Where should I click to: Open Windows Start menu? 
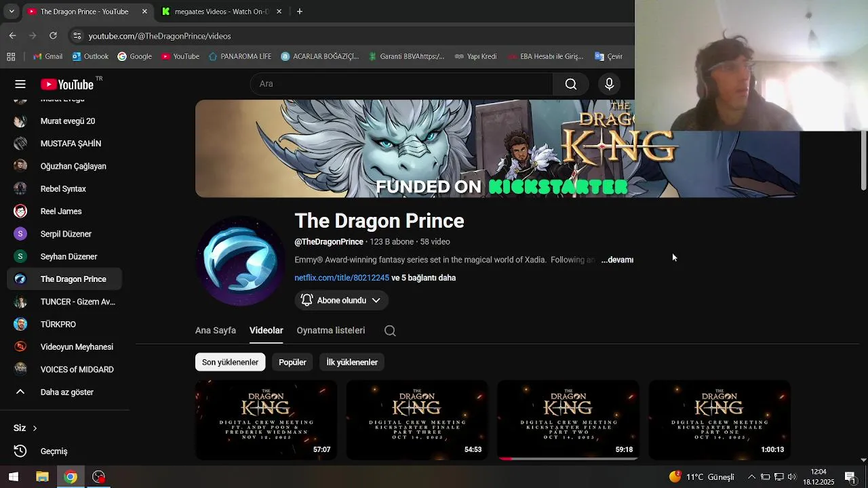click(x=13, y=477)
